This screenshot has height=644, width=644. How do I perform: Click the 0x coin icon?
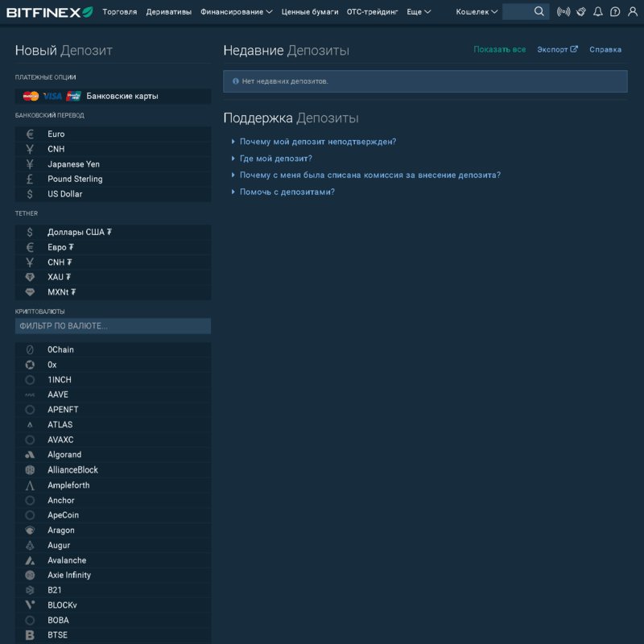30,365
